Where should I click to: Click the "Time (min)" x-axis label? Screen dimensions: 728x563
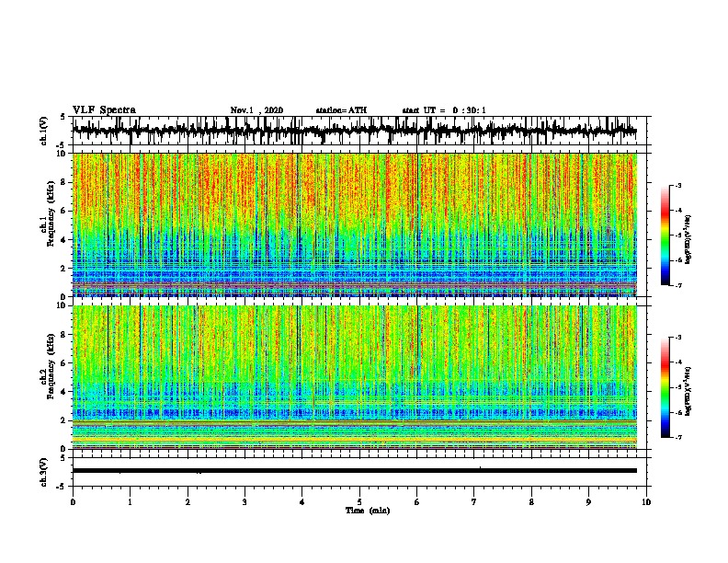pyautogui.click(x=368, y=511)
